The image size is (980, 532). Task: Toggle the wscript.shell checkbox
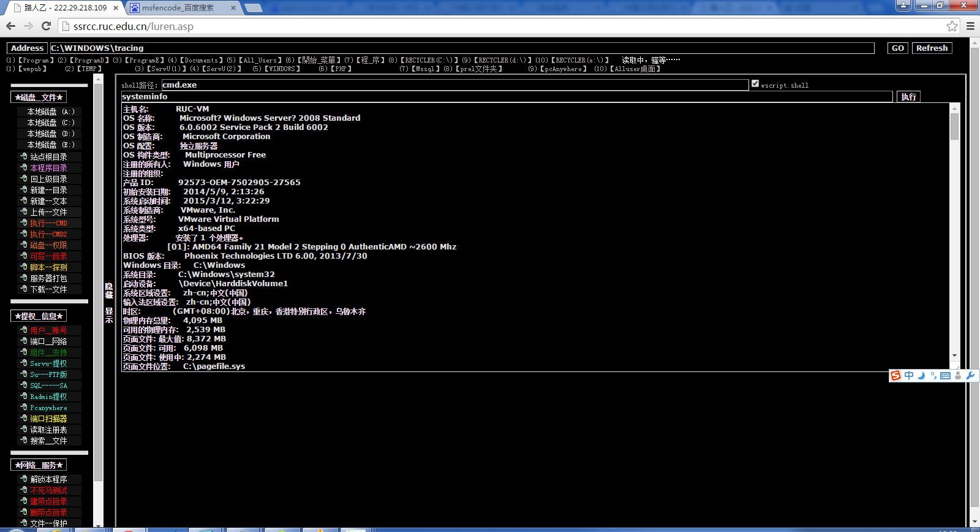click(x=755, y=83)
